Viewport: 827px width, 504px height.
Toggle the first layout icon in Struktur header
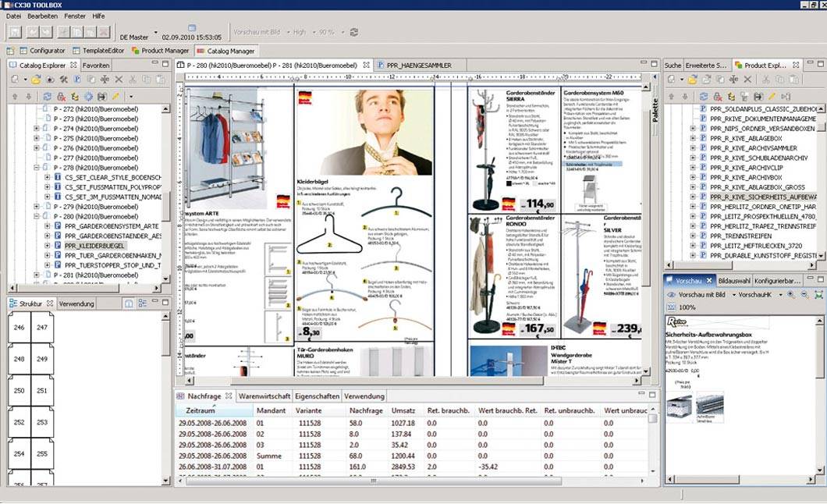tap(129, 303)
